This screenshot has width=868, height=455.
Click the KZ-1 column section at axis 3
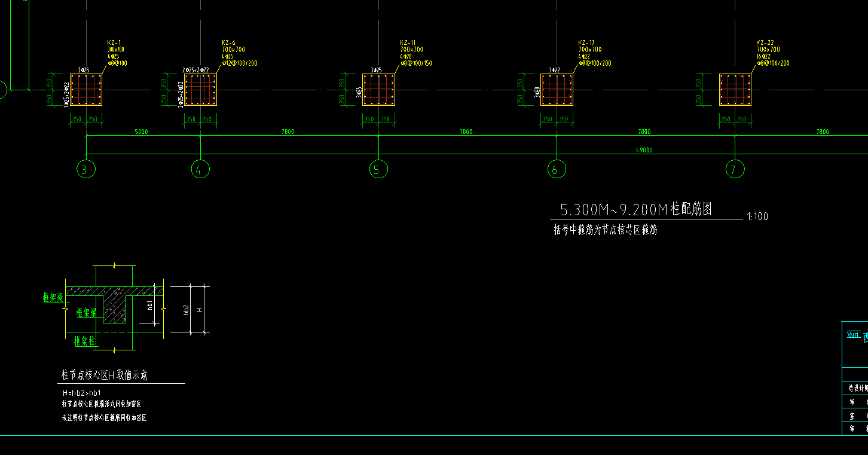click(x=86, y=90)
